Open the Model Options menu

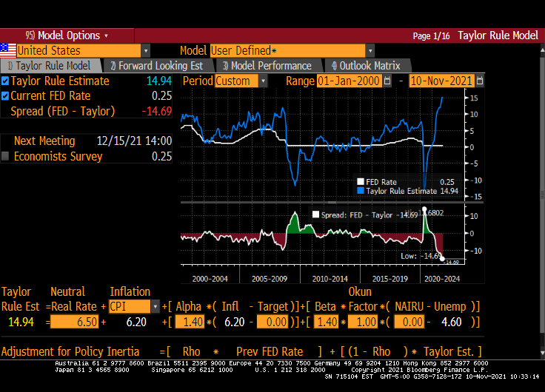(67, 36)
